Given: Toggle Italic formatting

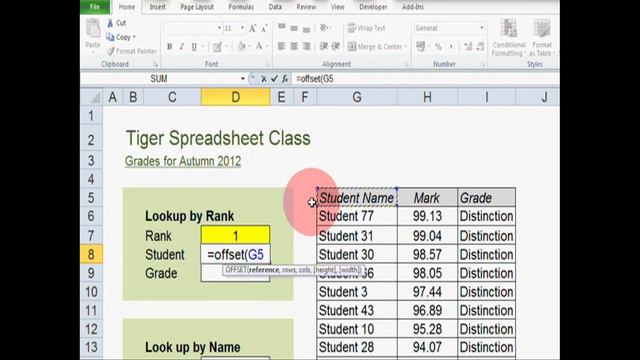Looking at the screenshot, I should click(182, 47).
